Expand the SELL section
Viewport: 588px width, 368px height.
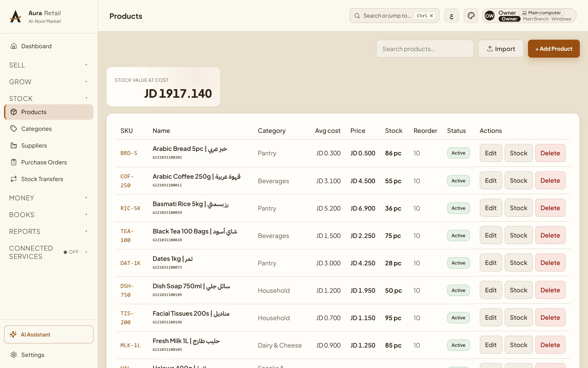pos(49,65)
